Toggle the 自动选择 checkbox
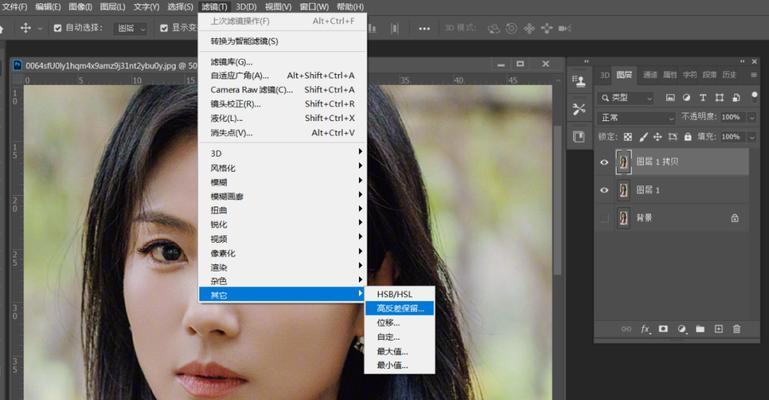This screenshot has height=400, width=769. tap(58, 28)
